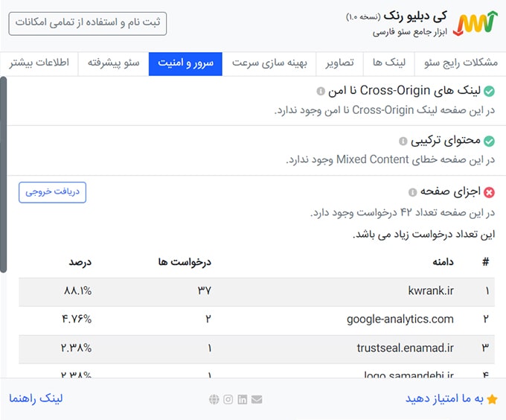Click درخواست ها column header
Screen dimensions: 506x420
pos(185,262)
